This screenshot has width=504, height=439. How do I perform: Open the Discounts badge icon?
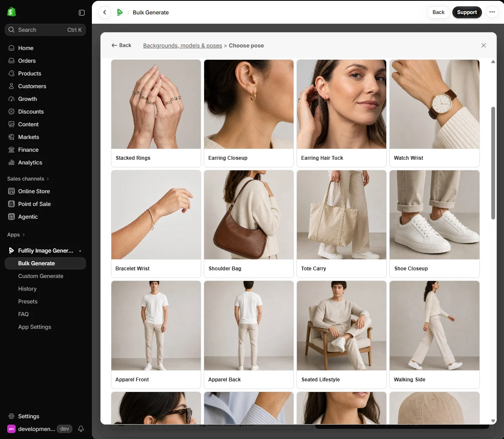(11, 111)
